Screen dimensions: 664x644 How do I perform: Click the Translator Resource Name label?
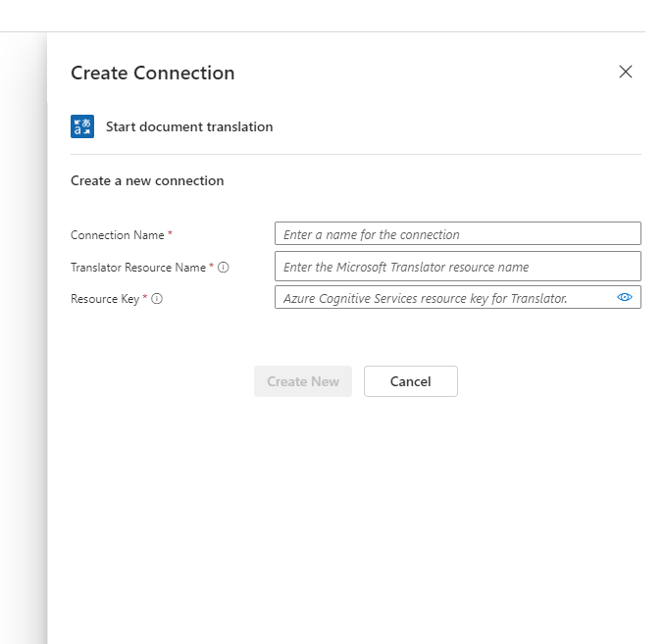[x=138, y=268]
